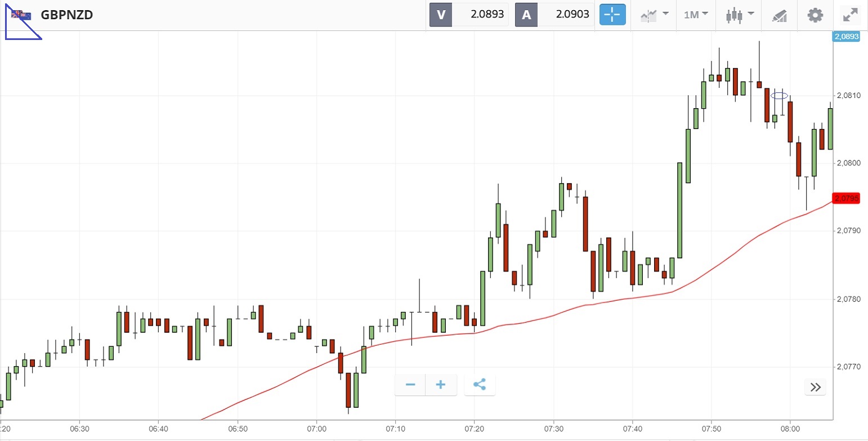Open the compare/indicators chart dropdown
868x441 pixels.
coord(655,15)
